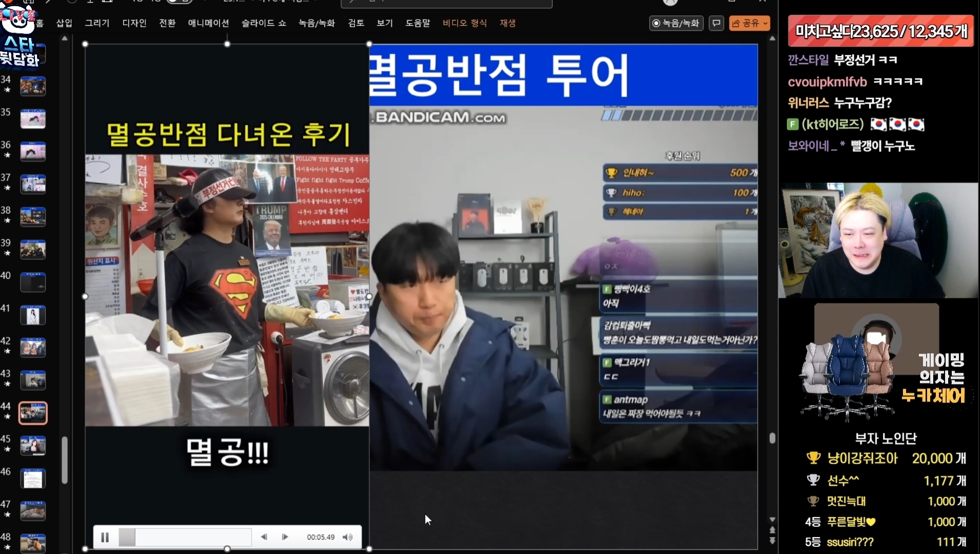Expand the 공유 share dropdown
The height and width of the screenshot is (554, 980).
tap(765, 23)
